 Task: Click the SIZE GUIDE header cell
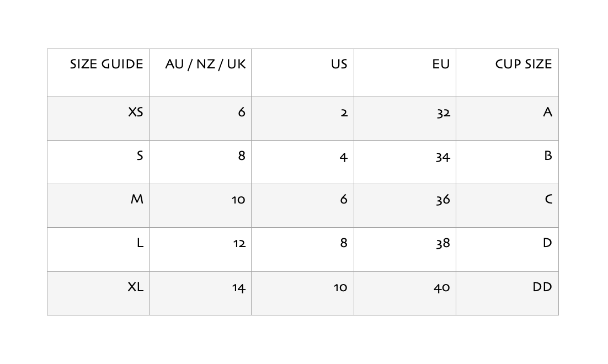click(x=106, y=64)
